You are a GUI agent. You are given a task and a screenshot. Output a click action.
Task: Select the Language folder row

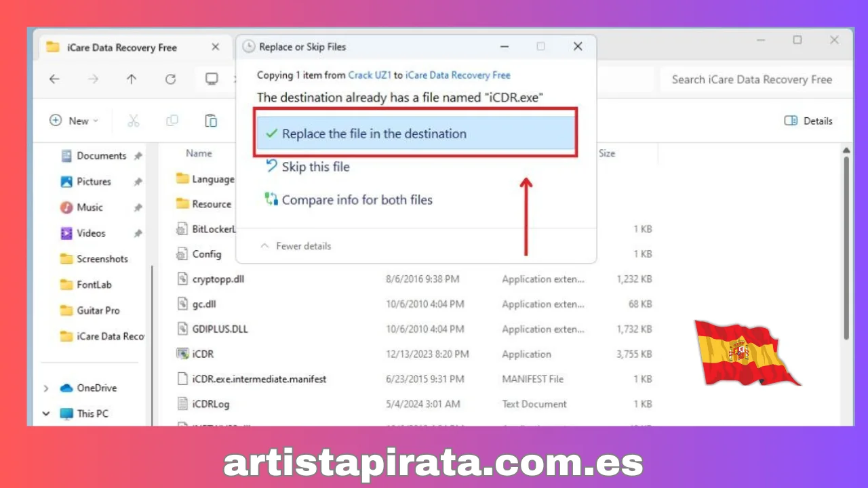click(x=205, y=179)
